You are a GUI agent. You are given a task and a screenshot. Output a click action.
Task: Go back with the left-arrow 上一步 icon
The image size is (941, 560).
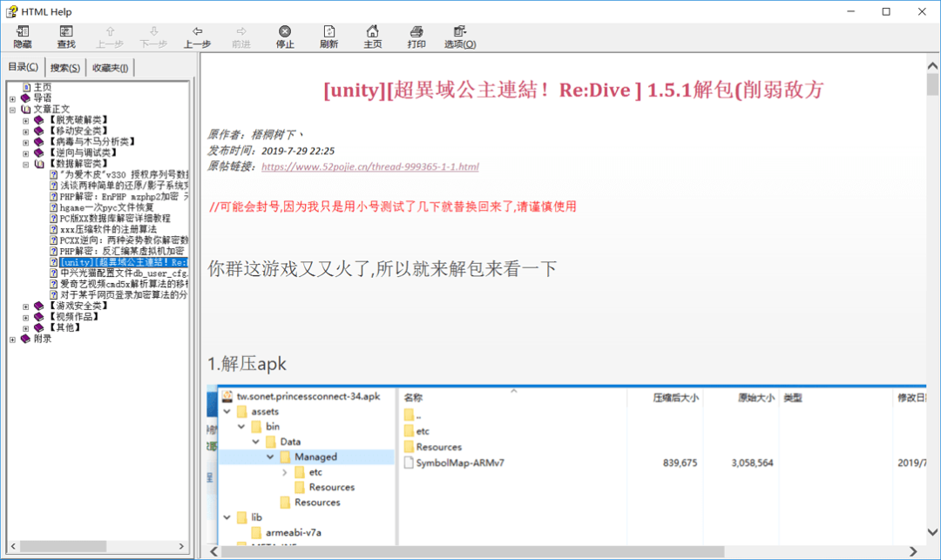pyautogui.click(x=198, y=31)
